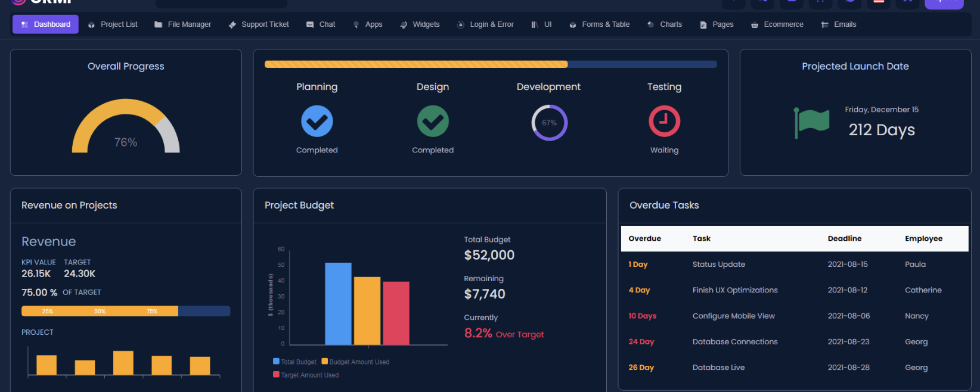Viewport: 980px width, 392px height.
Task: Click employee Paula in table
Action: pyautogui.click(x=915, y=265)
